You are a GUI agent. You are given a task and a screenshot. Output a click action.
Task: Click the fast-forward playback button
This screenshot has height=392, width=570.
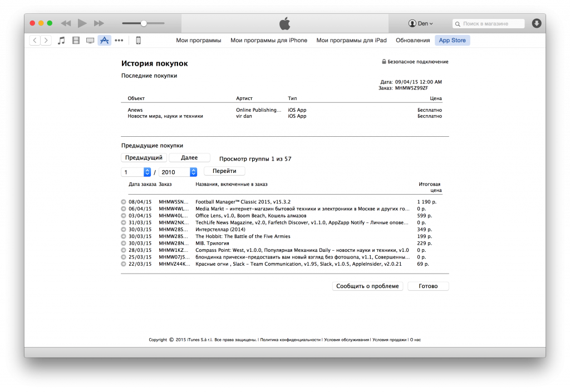click(99, 23)
